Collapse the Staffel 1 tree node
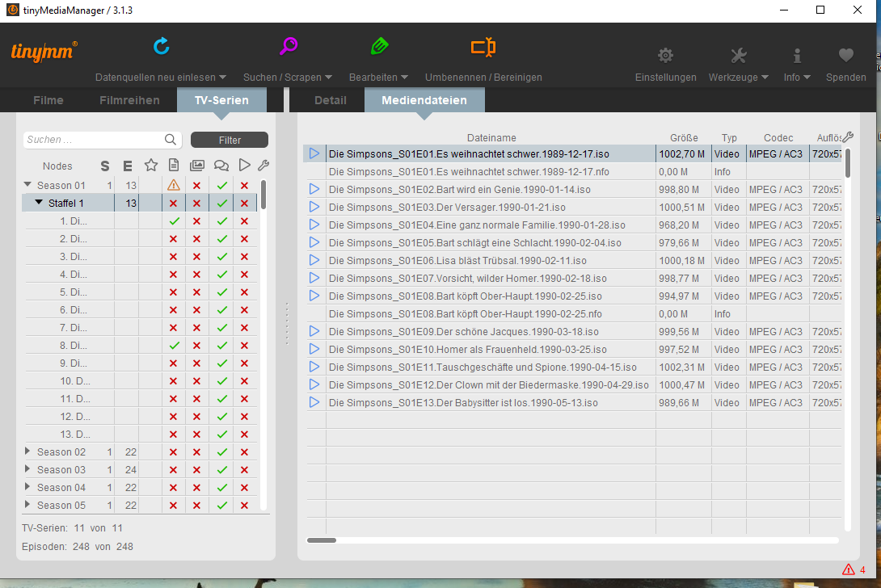This screenshot has width=881, height=588. 38,202
